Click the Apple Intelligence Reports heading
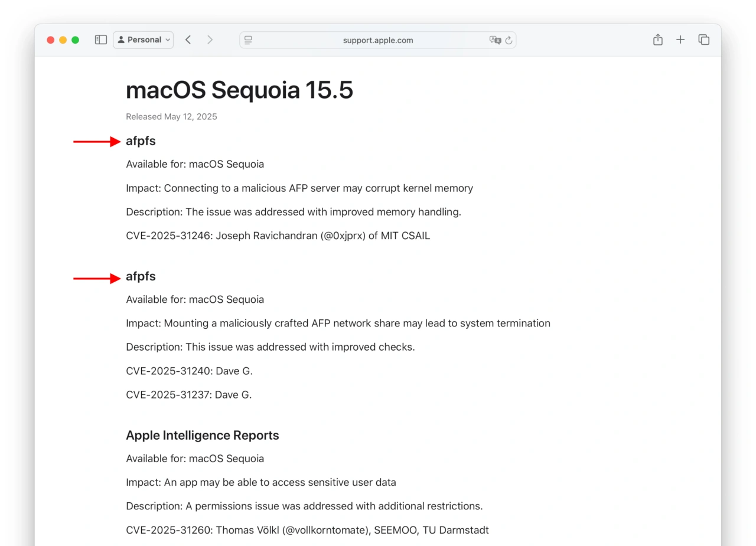Viewport: 756px width, 546px height. click(x=202, y=436)
